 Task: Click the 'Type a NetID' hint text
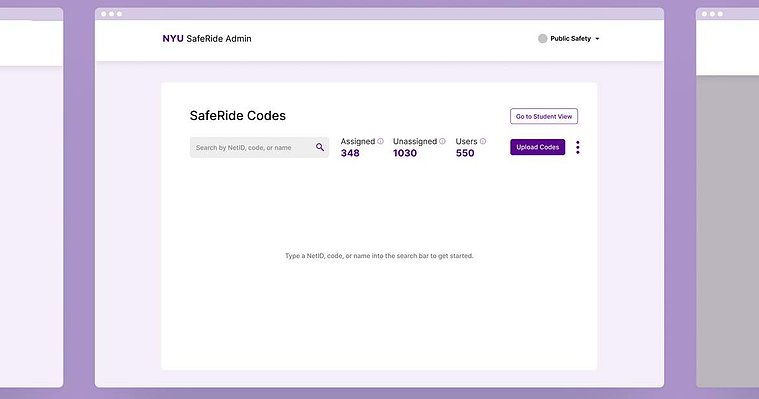point(379,256)
